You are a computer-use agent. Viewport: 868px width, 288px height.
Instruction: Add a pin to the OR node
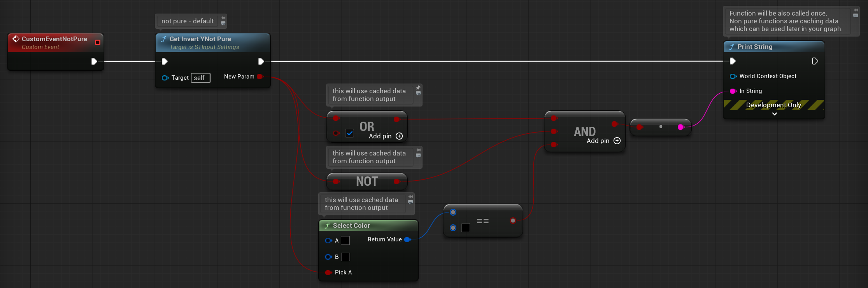pos(399,136)
